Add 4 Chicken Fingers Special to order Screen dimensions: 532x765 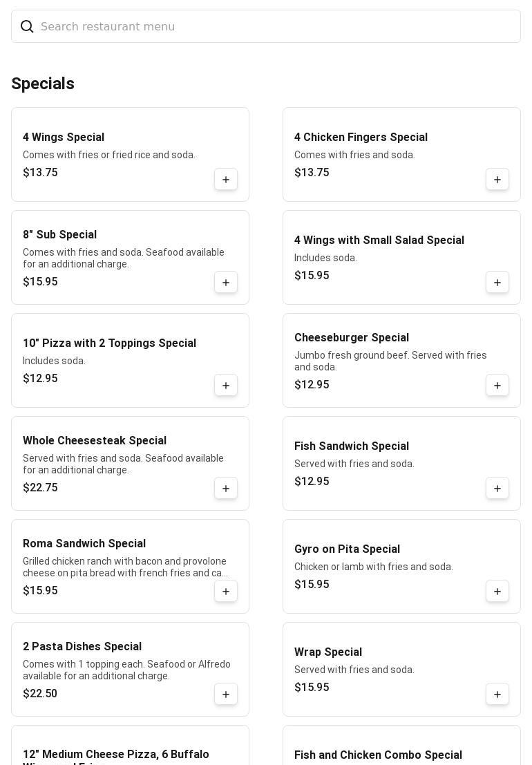tap(497, 180)
